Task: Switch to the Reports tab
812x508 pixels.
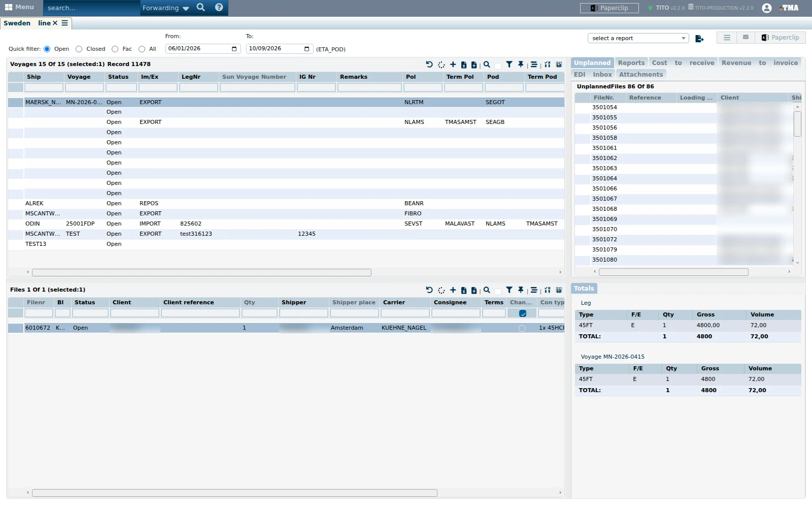Action: [631, 63]
